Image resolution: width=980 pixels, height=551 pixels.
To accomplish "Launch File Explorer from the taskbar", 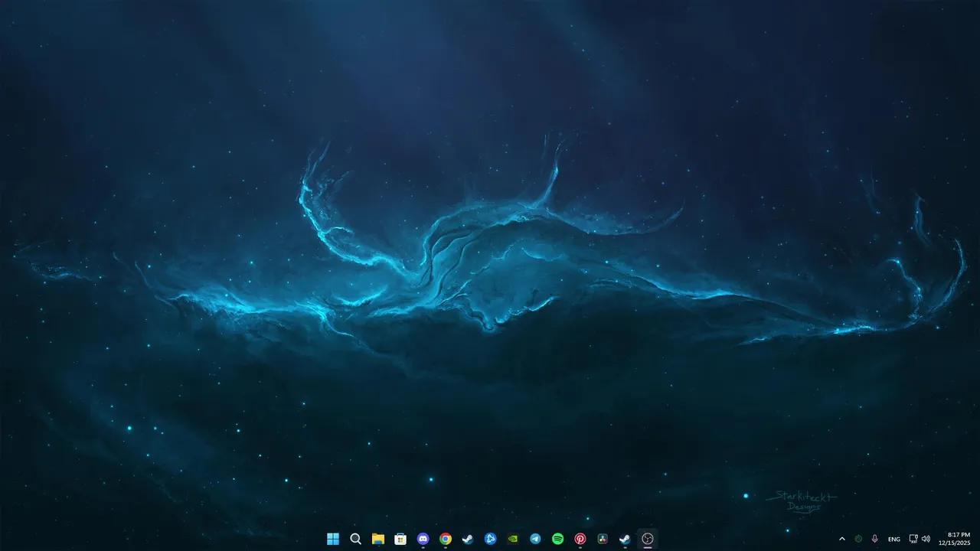I will click(x=377, y=539).
